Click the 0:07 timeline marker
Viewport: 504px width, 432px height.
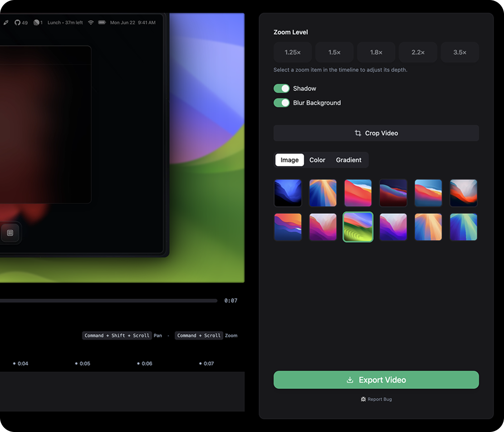(206, 363)
